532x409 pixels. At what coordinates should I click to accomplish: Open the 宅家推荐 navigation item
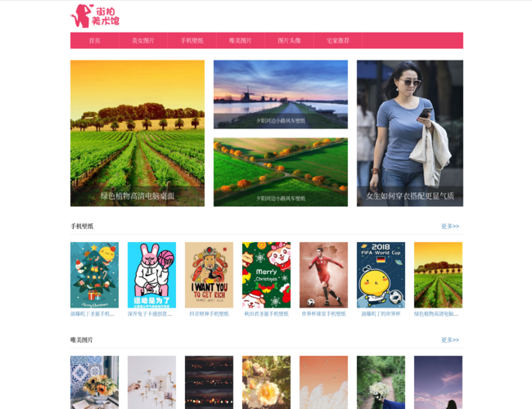coord(338,41)
